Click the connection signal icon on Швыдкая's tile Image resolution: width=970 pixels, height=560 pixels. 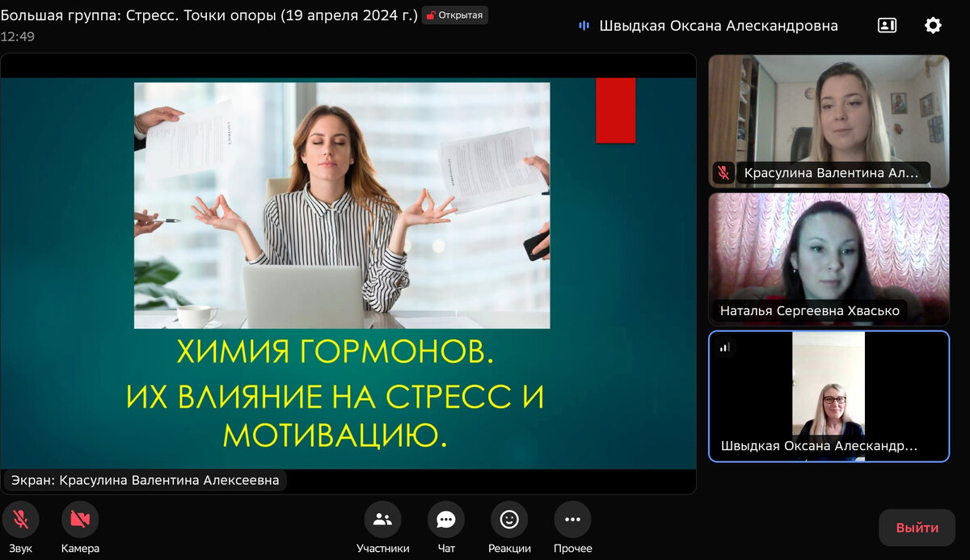[x=725, y=346]
